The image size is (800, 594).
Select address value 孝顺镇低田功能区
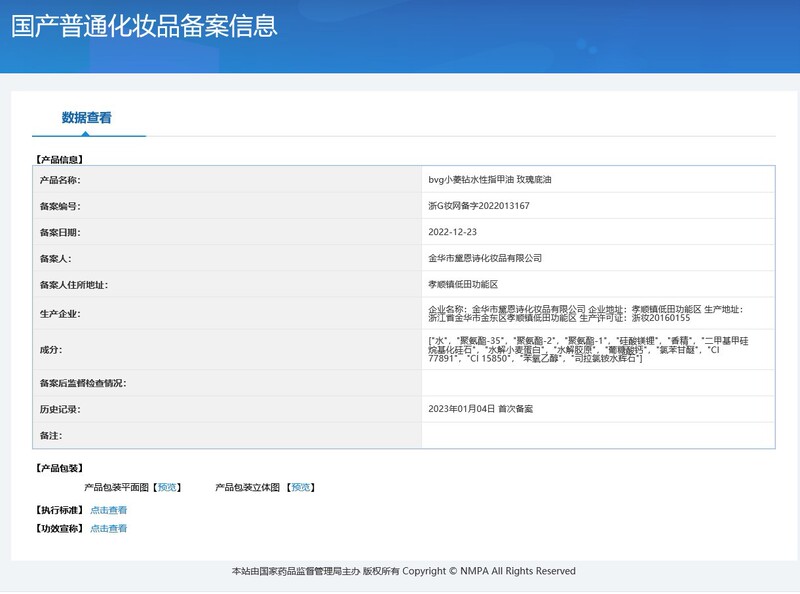tap(463, 284)
